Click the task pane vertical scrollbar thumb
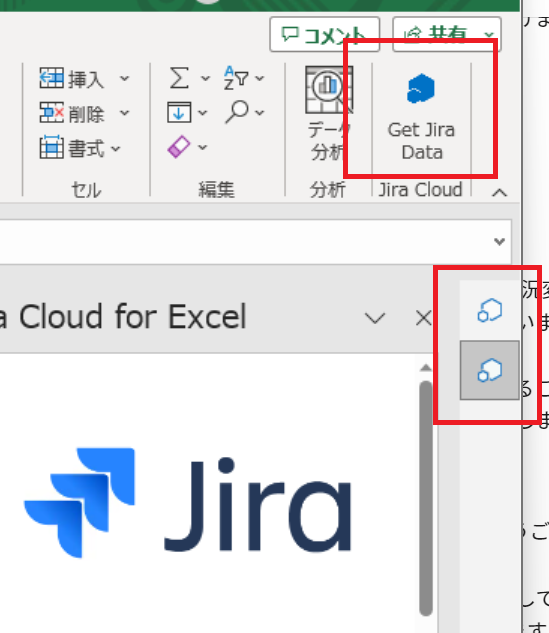 [x=425, y=498]
